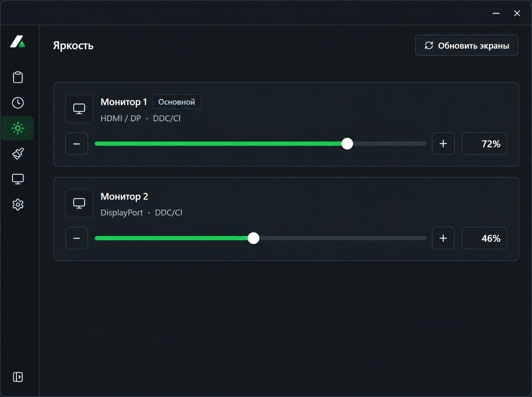
Task: Click the Яркость page heading
Action: coord(73,45)
